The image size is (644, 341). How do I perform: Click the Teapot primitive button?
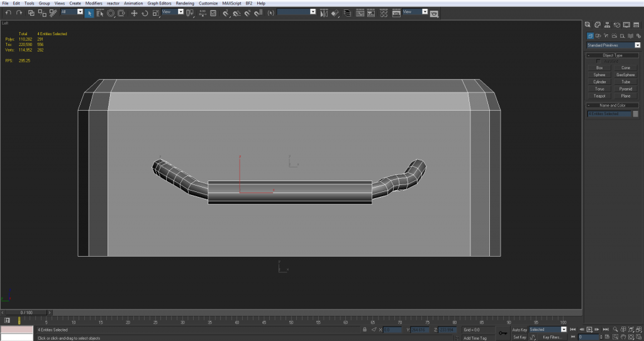pyautogui.click(x=599, y=96)
